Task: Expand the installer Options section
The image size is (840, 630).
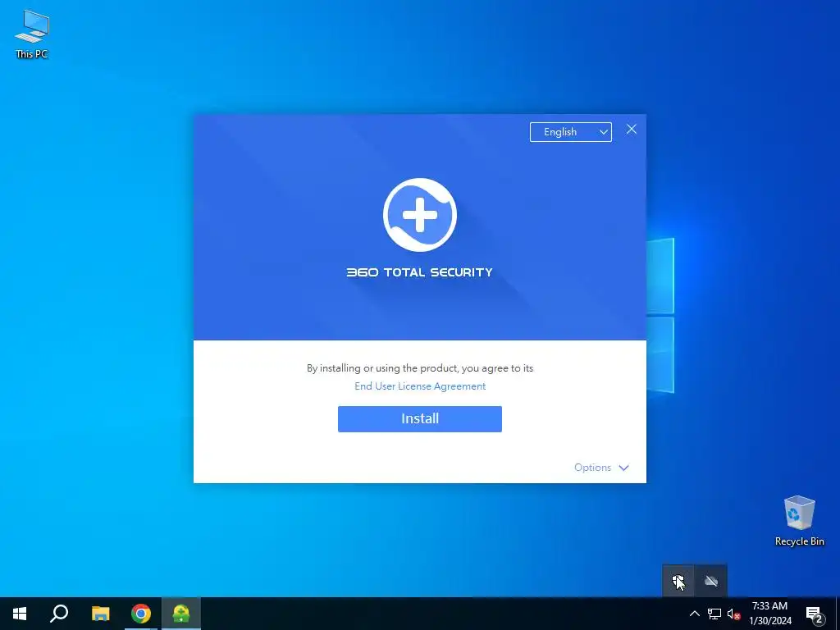Action: pyautogui.click(x=601, y=468)
